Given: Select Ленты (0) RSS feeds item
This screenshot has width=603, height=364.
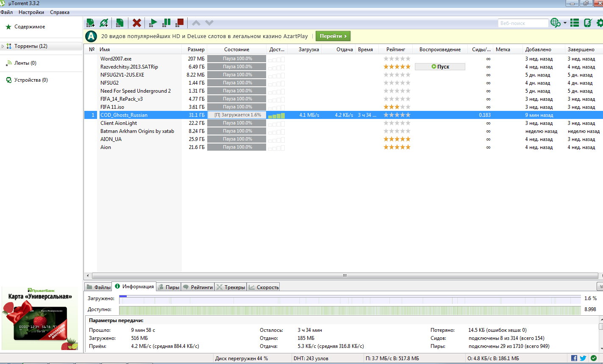Looking at the screenshot, I should pos(25,63).
